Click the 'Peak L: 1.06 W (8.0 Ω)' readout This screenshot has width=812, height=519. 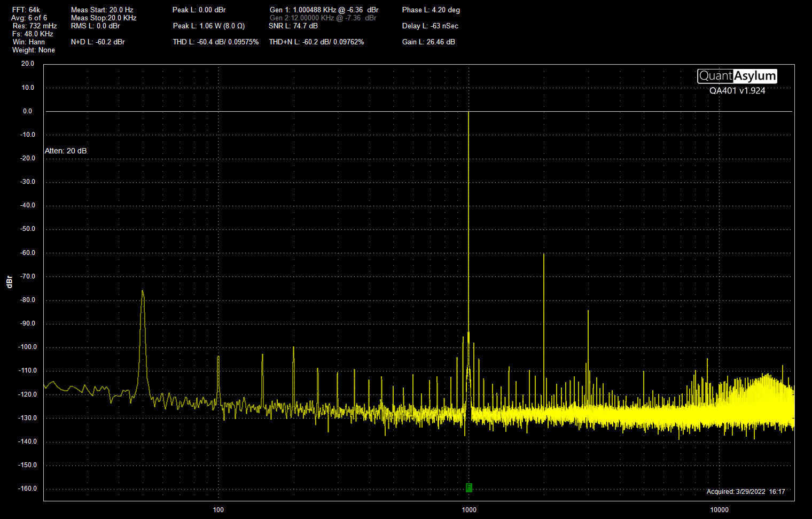[x=209, y=26]
